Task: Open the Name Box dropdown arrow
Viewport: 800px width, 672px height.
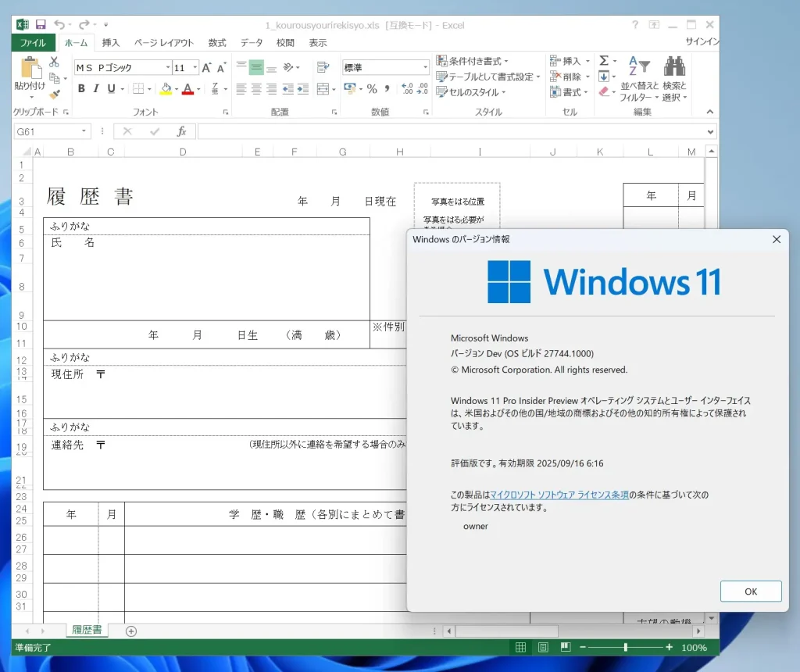Action: 84,131
